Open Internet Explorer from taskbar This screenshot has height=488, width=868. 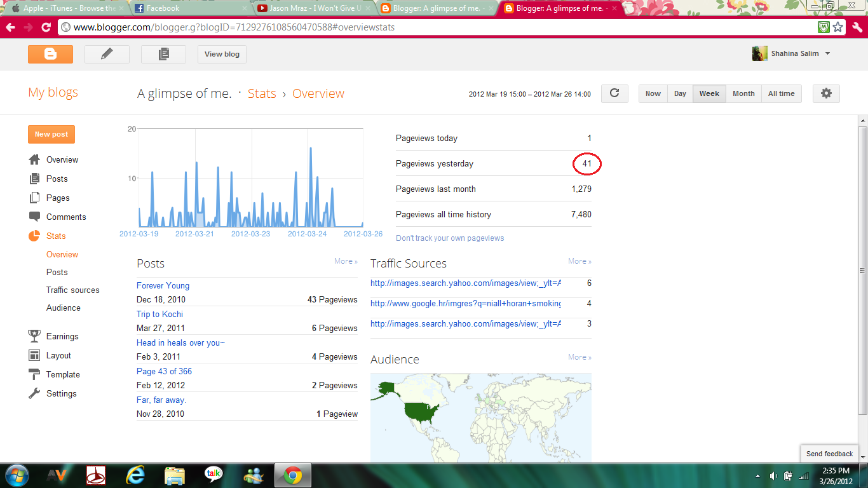(135, 475)
